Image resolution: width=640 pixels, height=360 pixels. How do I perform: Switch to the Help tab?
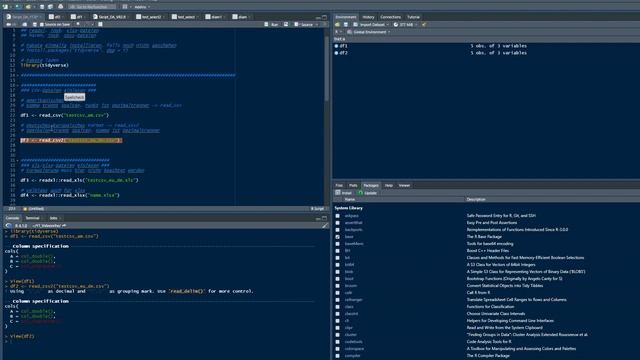(389, 185)
